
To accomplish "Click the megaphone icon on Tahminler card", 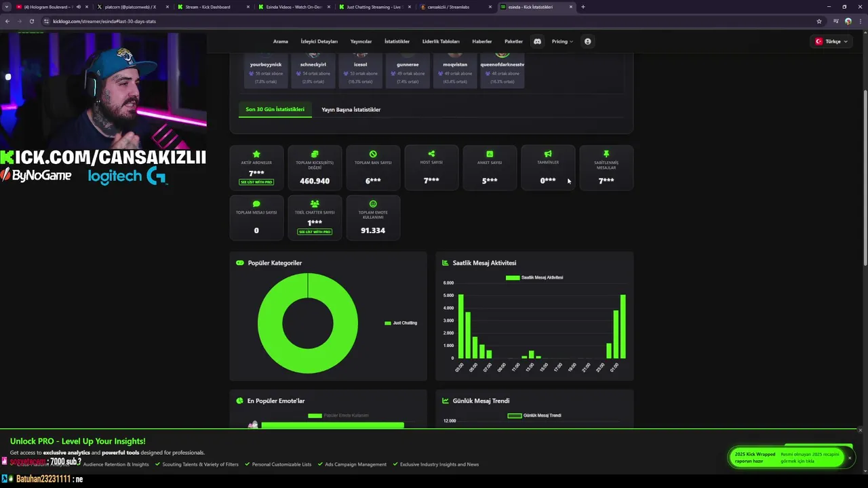I will point(548,154).
